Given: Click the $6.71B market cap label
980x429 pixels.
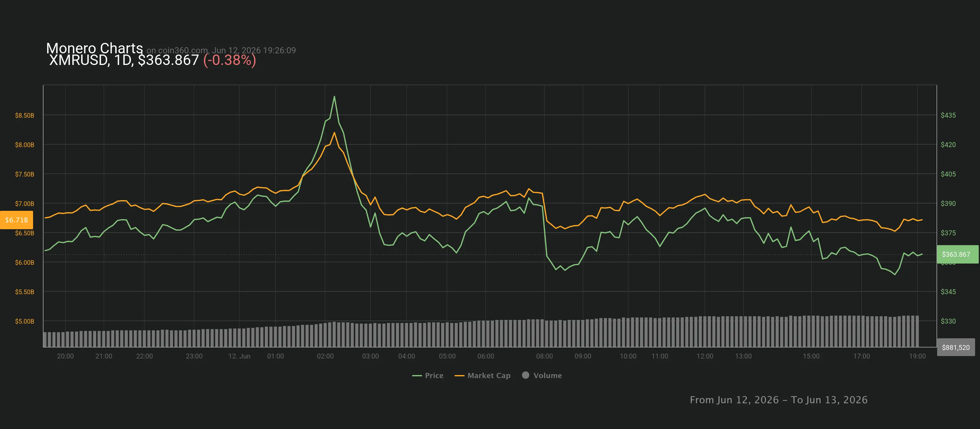Looking at the screenshot, I should point(16,220).
